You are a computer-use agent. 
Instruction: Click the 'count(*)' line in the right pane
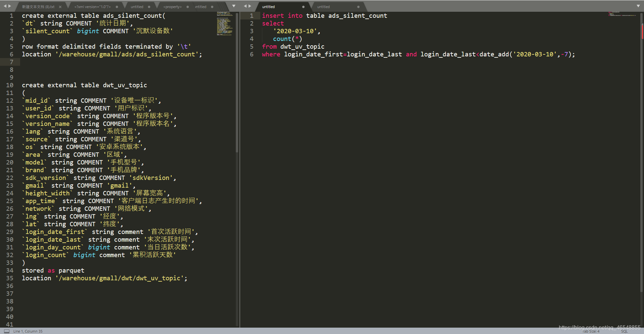(287, 39)
